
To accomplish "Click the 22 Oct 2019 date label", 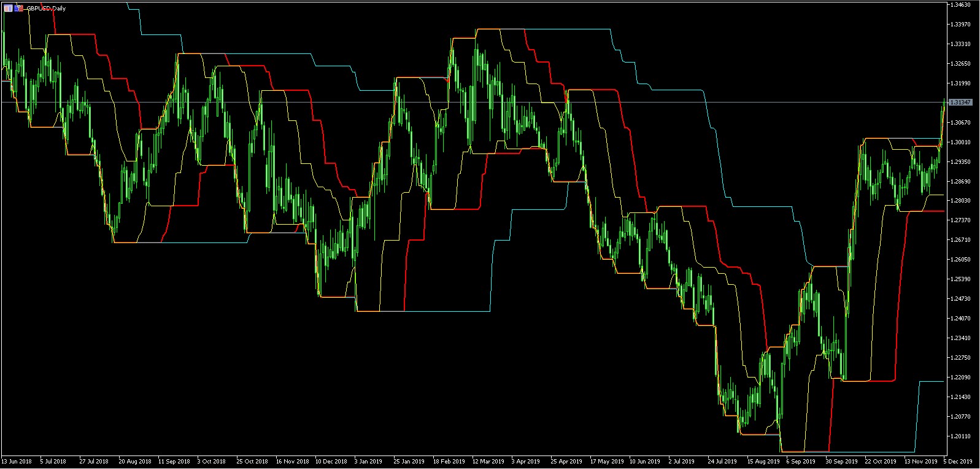I will point(881,462).
